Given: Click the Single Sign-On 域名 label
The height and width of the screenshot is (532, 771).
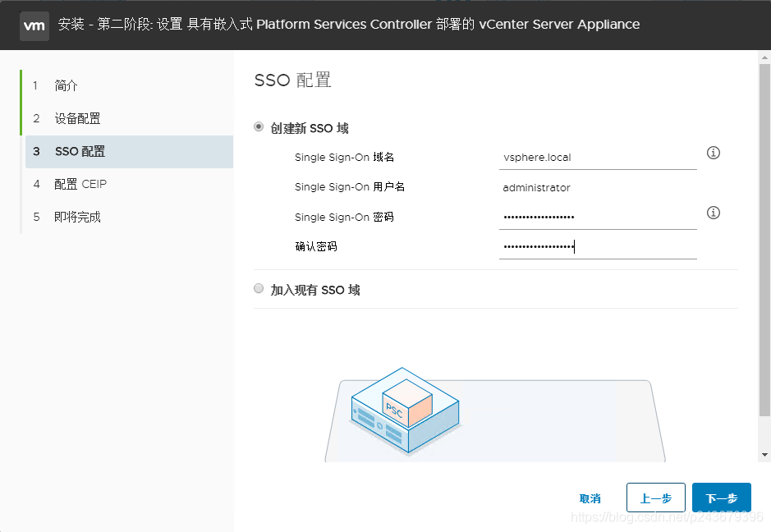Looking at the screenshot, I should click(x=344, y=158).
